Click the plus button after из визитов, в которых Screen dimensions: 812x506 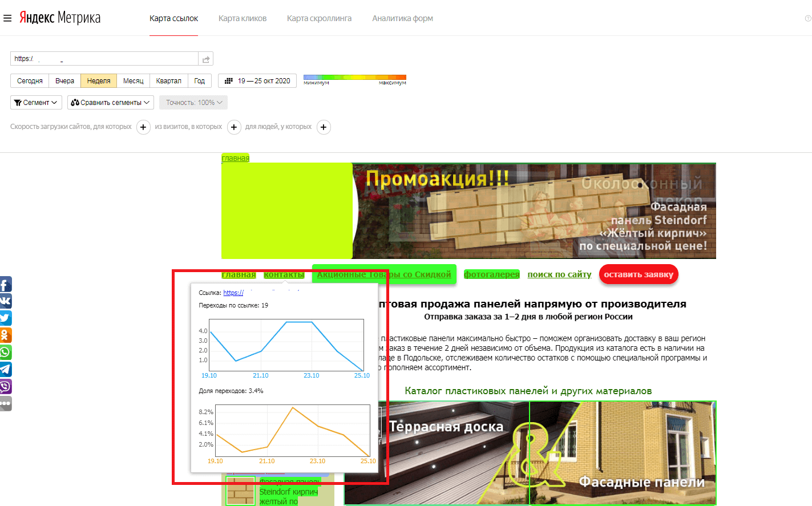[x=234, y=127]
